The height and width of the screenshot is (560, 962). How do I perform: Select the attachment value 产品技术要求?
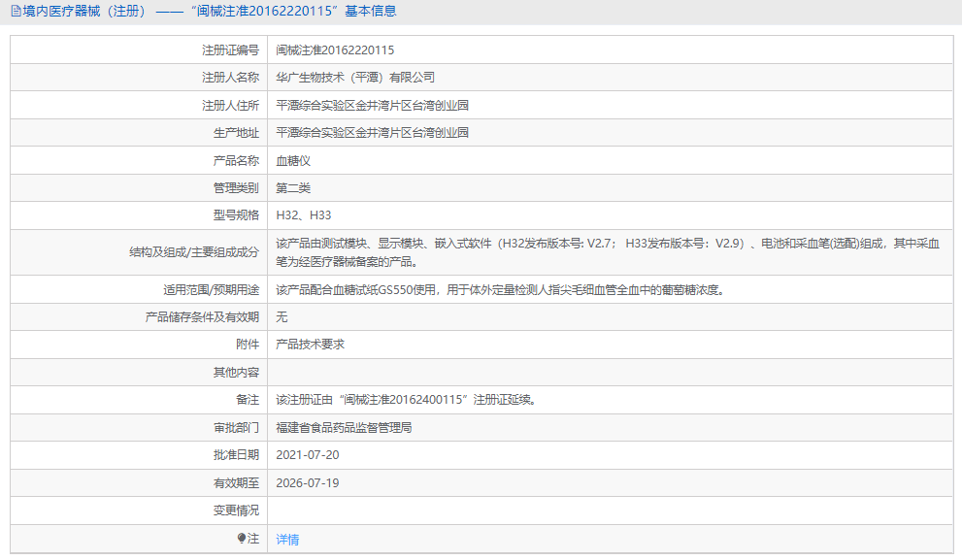pos(311,345)
